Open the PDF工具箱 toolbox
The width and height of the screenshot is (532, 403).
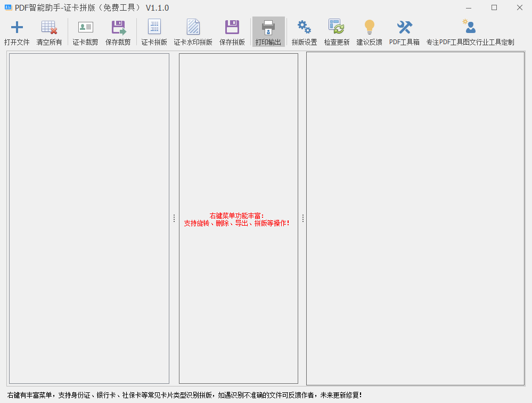pyautogui.click(x=404, y=31)
